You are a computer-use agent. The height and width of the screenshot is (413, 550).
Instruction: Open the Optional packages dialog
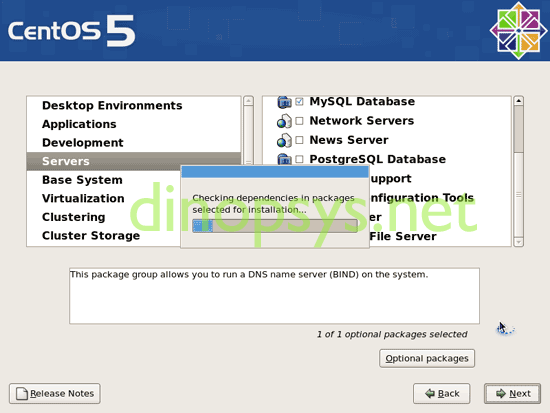click(x=427, y=358)
